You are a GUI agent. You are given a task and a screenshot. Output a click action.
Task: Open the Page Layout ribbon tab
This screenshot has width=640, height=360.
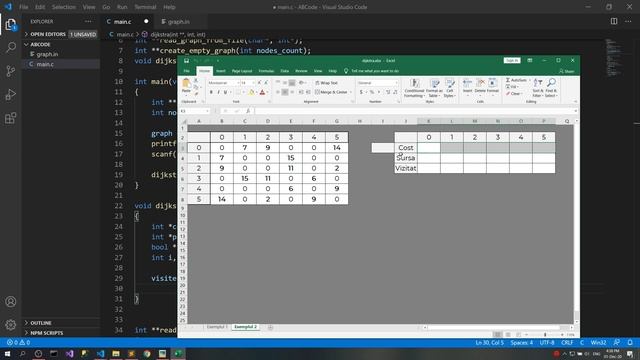[x=242, y=71]
